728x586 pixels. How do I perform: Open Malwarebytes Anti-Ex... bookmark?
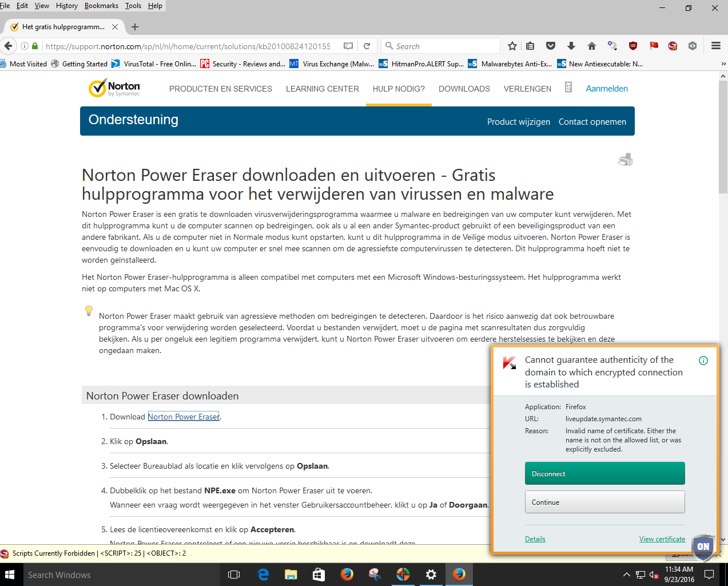pos(511,64)
